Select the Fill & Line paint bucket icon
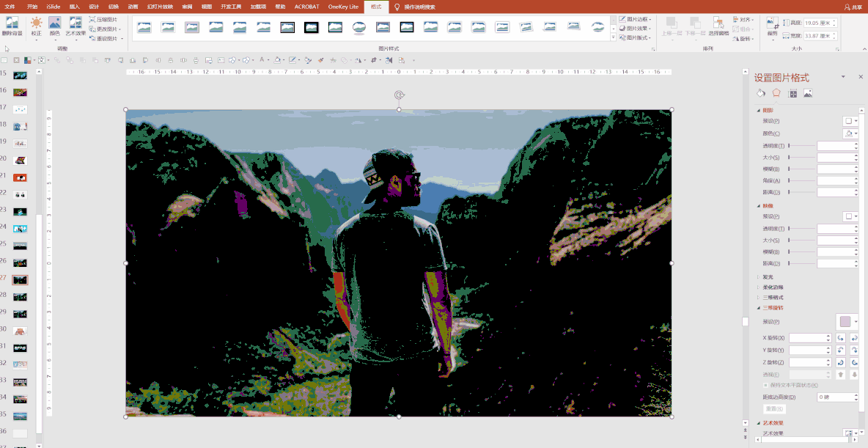This screenshot has width=868, height=448. pos(760,93)
